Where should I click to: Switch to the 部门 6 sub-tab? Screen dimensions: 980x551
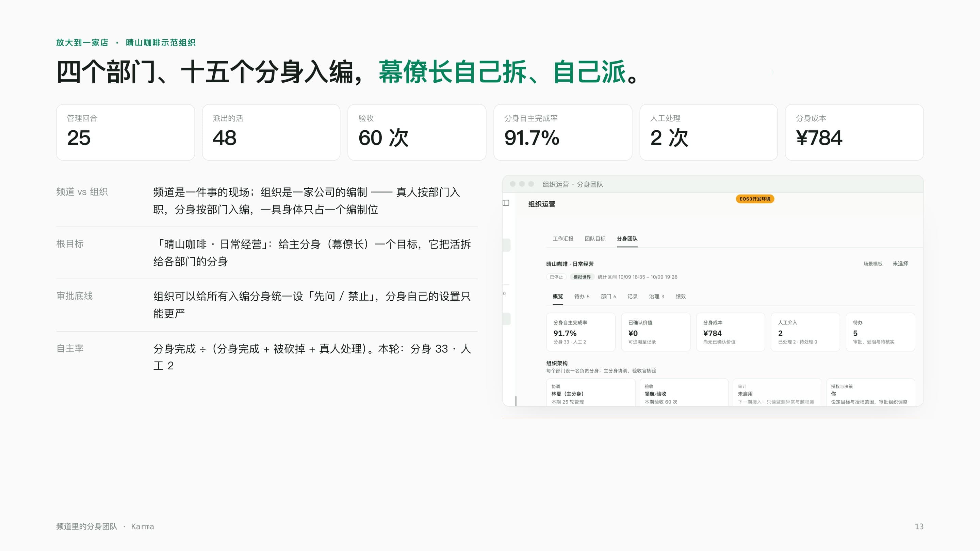point(608,297)
